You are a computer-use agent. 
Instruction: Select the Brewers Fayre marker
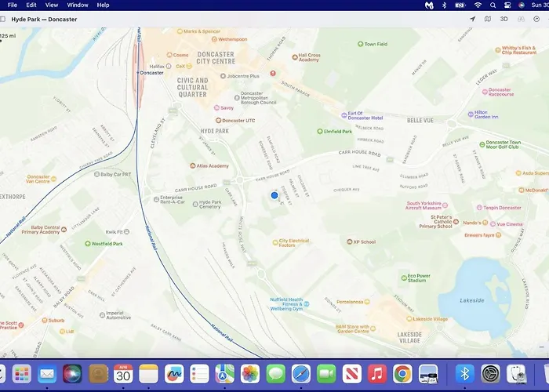pyautogui.click(x=499, y=235)
